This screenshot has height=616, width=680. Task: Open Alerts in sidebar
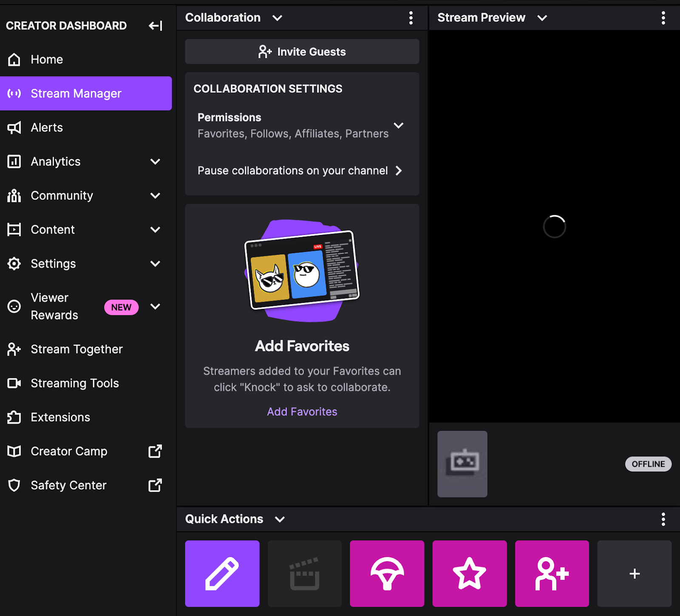(x=86, y=127)
